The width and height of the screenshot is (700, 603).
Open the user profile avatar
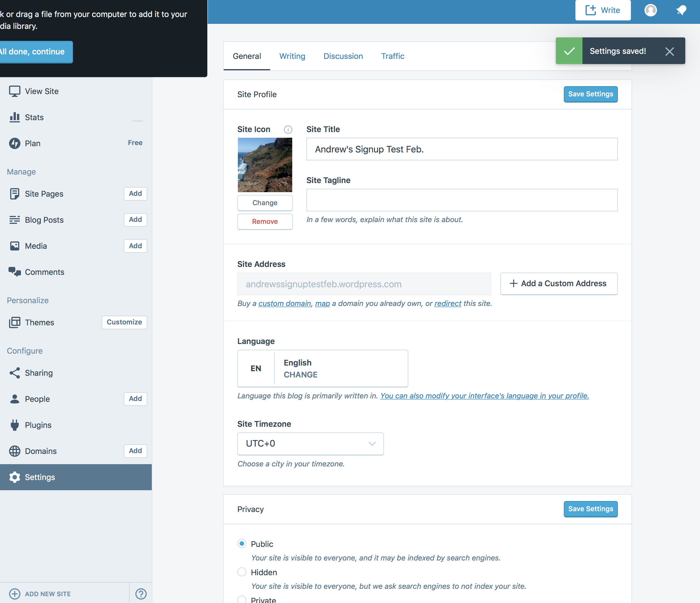tap(650, 10)
